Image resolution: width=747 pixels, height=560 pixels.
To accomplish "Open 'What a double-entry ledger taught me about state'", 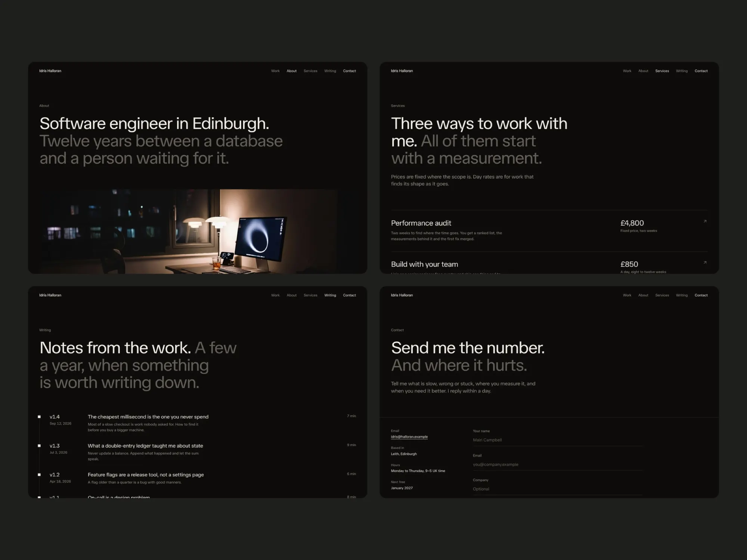I will click(145, 446).
